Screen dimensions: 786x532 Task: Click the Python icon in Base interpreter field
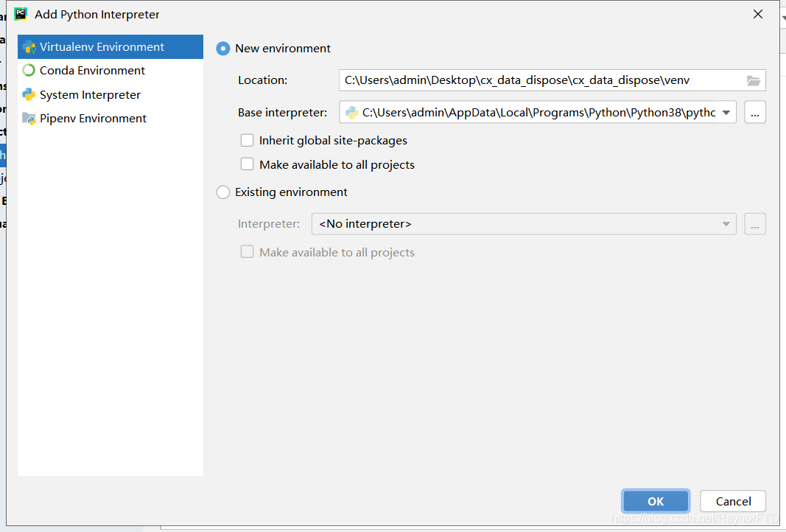352,113
